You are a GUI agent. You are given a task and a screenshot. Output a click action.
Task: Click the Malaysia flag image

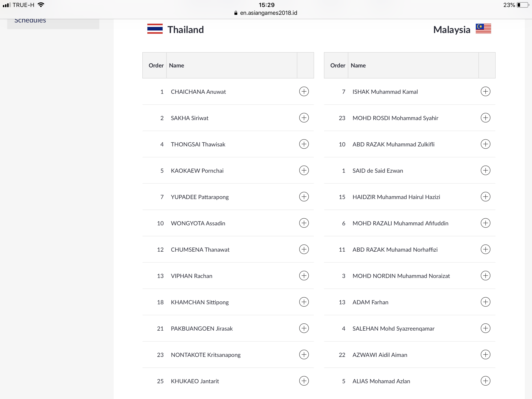[x=483, y=29]
